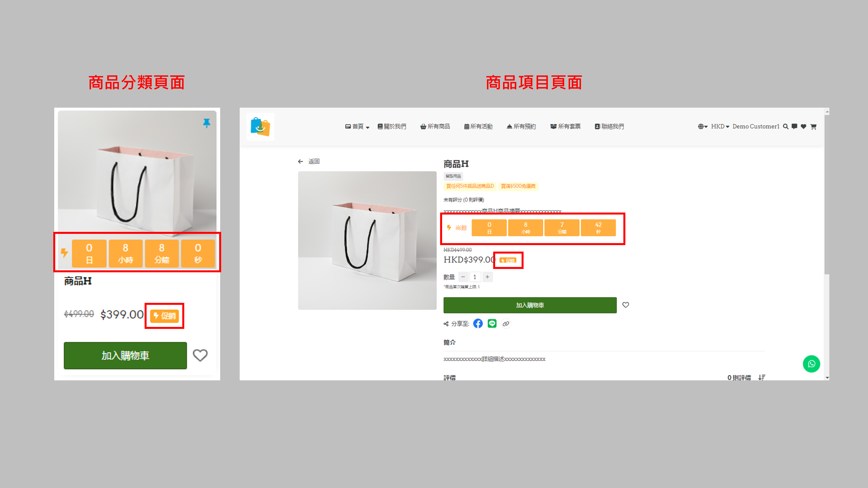Viewport: 868px width, 488px height.
Task: Toggle wishlist heart on category card
Action: click(200, 355)
